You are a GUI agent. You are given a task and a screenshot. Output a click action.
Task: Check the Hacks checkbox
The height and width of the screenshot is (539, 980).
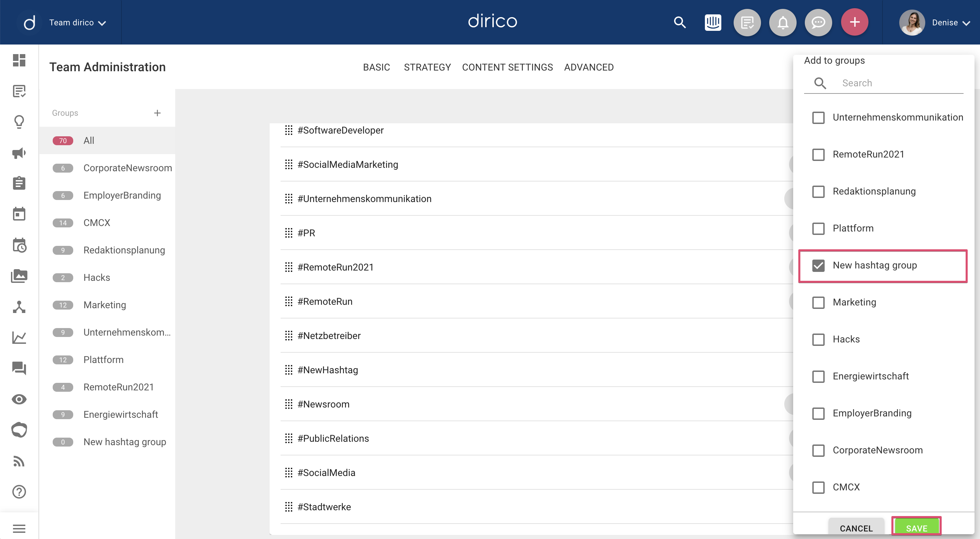[x=818, y=340]
